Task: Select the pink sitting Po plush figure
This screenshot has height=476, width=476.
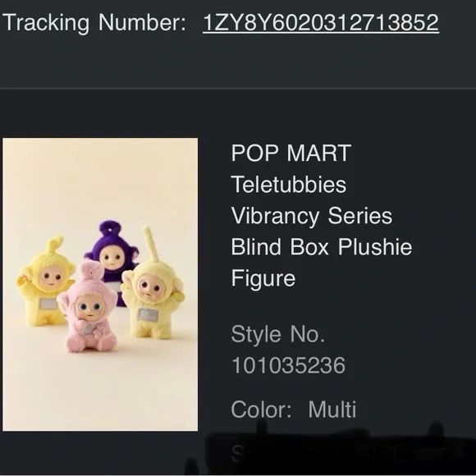Action: [x=88, y=307]
